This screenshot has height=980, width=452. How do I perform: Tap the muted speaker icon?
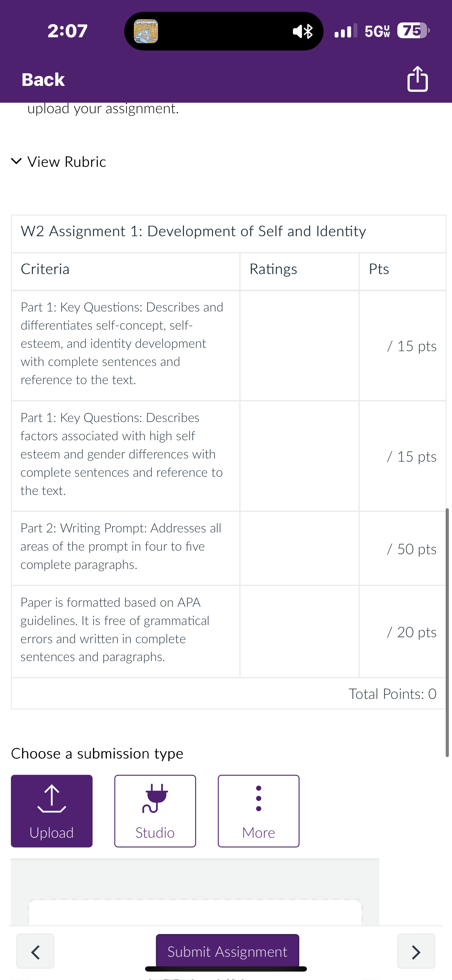point(298,31)
